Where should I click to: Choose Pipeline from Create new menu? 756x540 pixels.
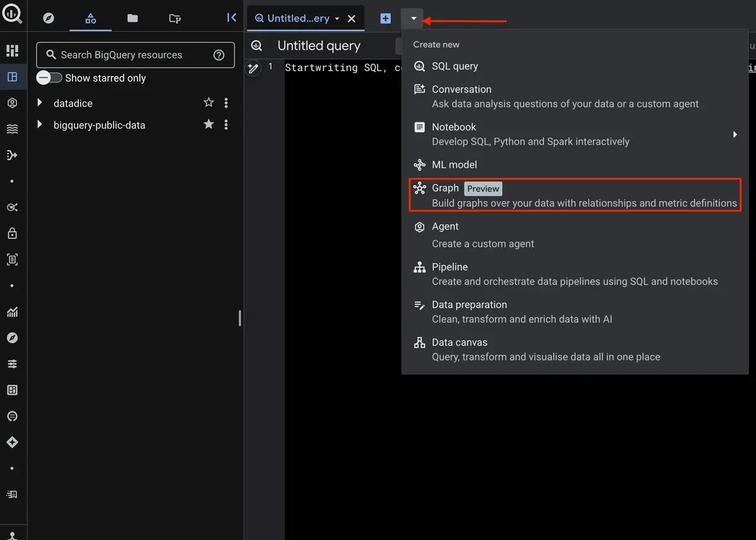coord(575,274)
